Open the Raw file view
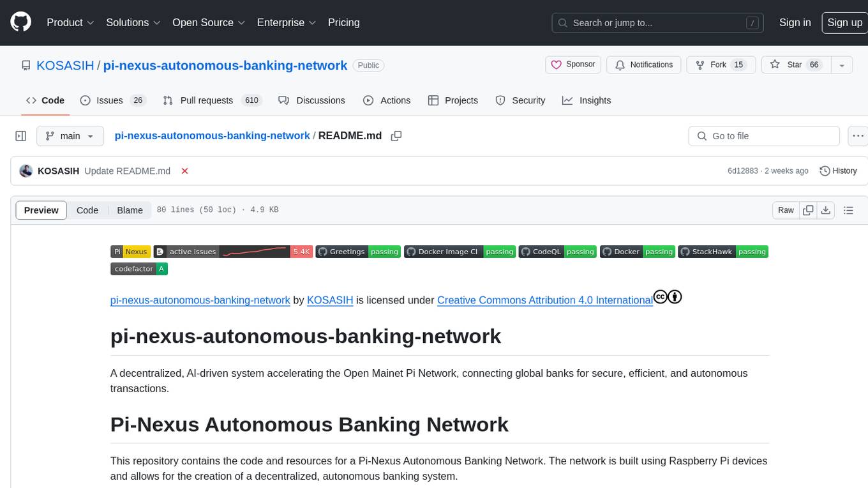 786,210
